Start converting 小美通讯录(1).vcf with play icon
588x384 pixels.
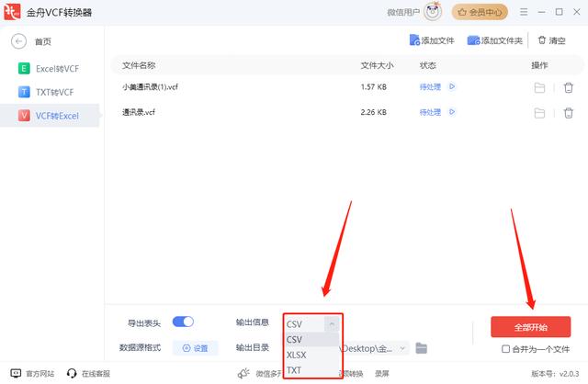click(x=452, y=86)
